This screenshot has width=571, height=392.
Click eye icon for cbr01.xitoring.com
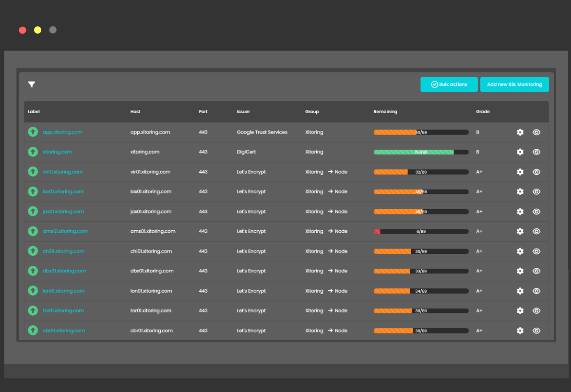tap(536, 331)
